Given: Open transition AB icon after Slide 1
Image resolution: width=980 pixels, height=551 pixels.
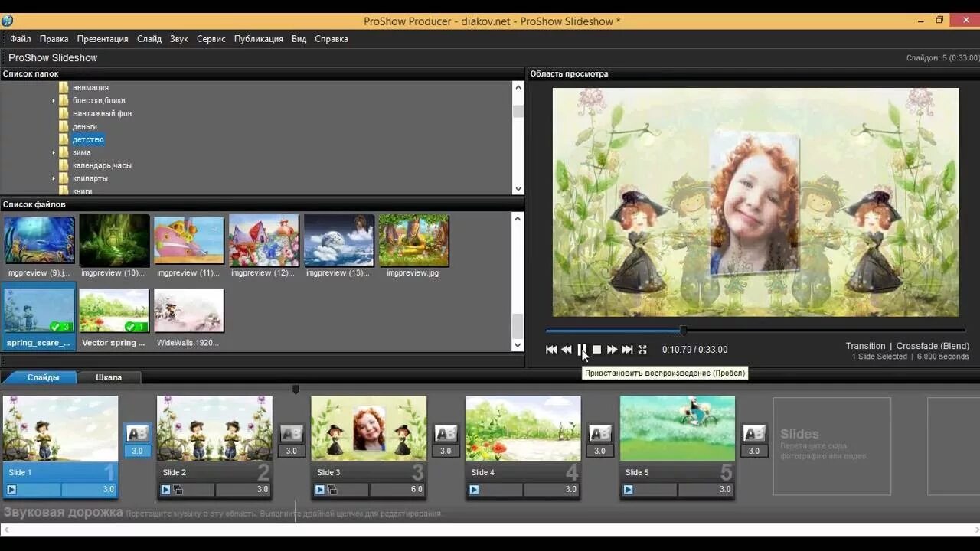Looking at the screenshot, I should tap(137, 434).
